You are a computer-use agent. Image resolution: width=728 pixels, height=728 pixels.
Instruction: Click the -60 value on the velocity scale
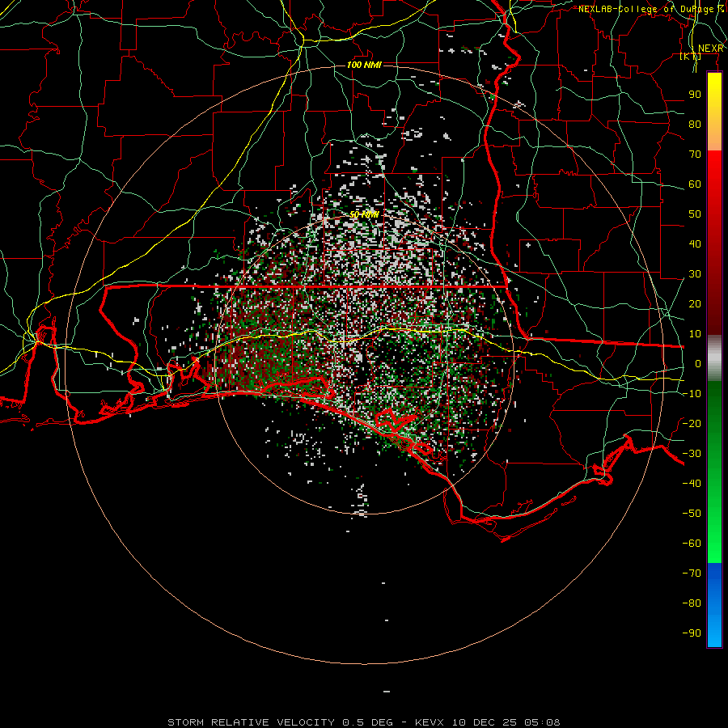[x=692, y=544]
